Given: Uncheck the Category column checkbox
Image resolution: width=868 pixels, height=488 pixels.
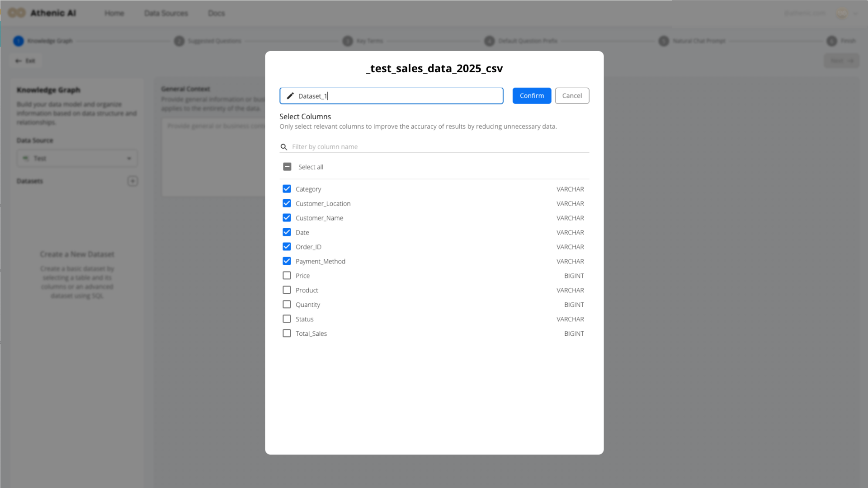Looking at the screenshot, I should tap(287, 189).
